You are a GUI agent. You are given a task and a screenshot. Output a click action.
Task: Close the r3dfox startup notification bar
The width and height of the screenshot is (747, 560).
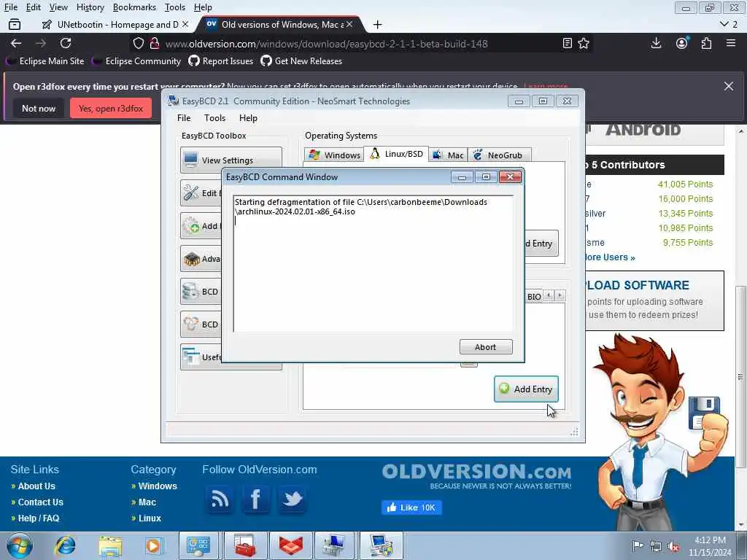click(729, 86)
